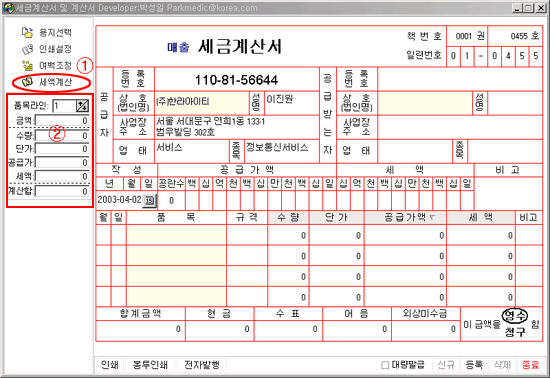Click the 단가 column header
The height and width of the screenshot is (378, 550).
pyautogui.click(x=336, y=217)
